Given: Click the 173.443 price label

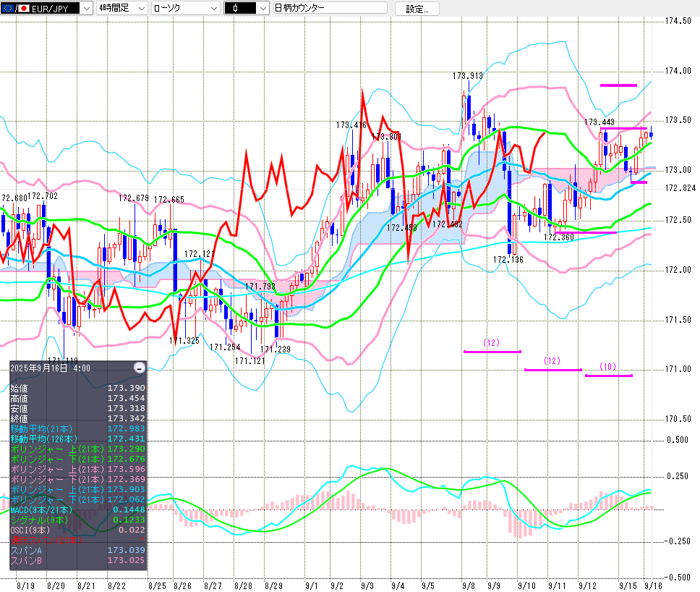Looking at the screenshot, I should pos(599,122).
